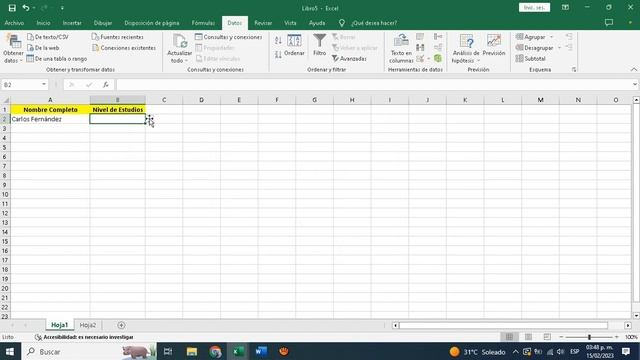This screenshot has height=360, width=640.
Task: Switch to Page Break Preview view
Action: coord(547,337)
